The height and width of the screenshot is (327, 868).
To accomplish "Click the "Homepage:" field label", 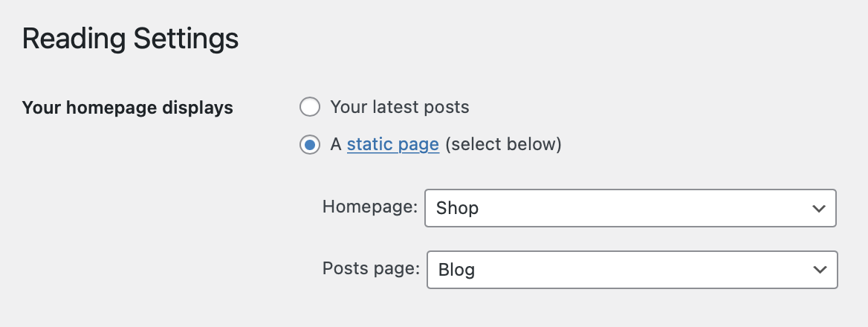I will coord(370,207).
